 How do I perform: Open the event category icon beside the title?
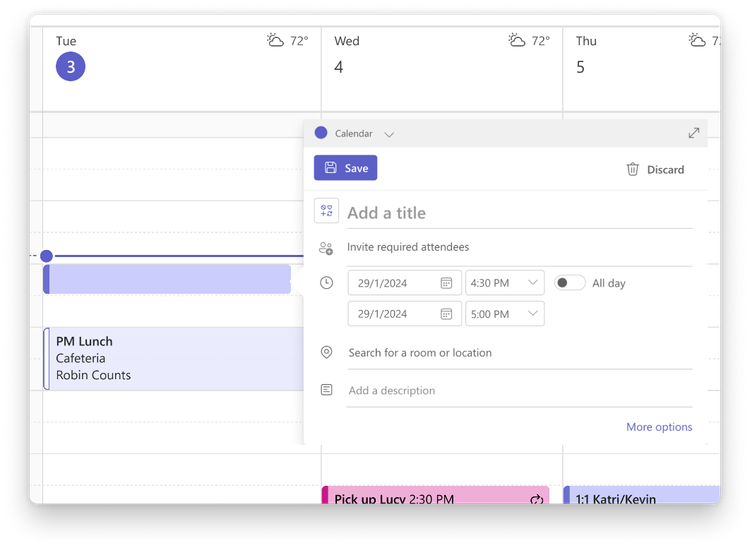[326, 211]
